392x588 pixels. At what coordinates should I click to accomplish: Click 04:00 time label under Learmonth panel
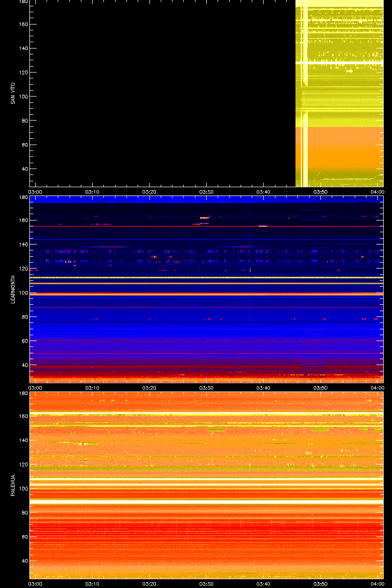377,388
